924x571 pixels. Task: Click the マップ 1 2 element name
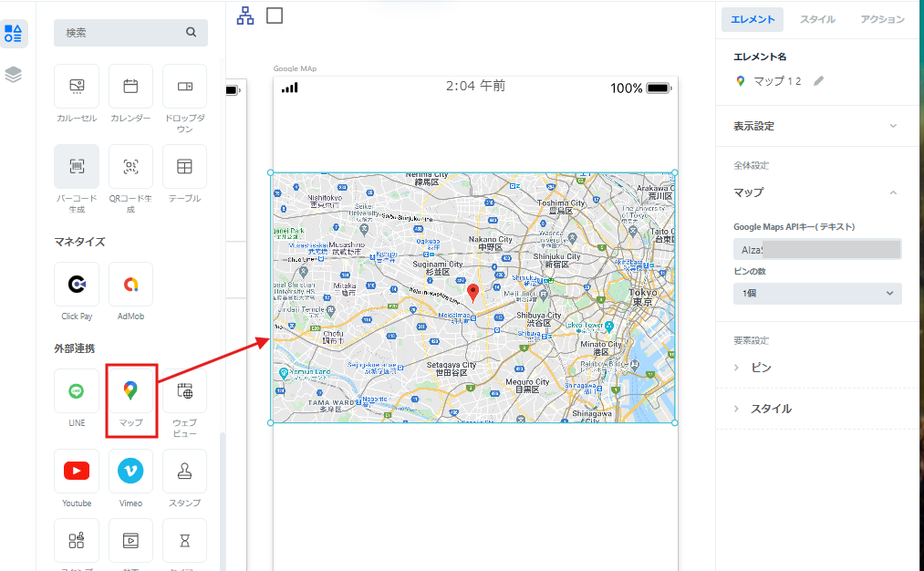777,81
